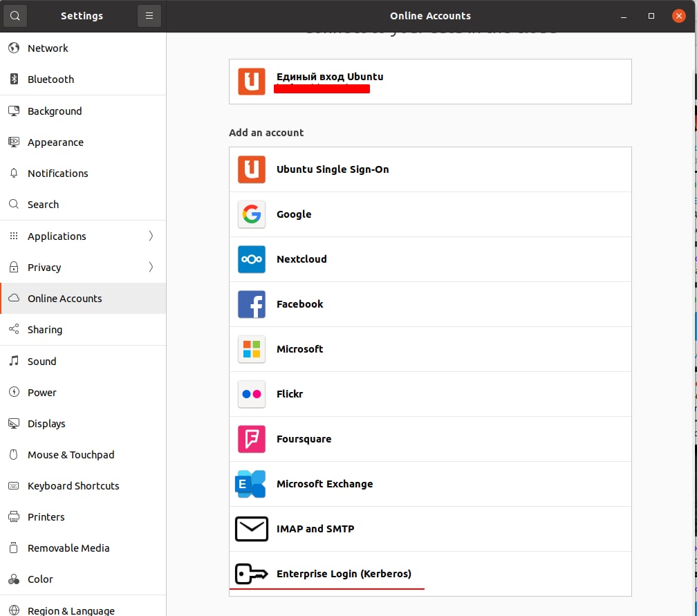Click the Keyboard Shortcuts icon
The width and height of the screenshot is (697, 616).
(x=14, y=486)
